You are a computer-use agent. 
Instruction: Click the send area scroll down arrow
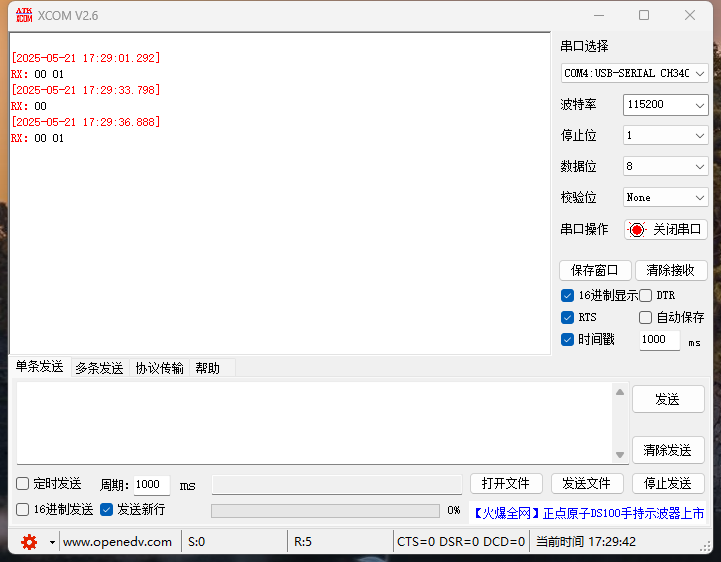[x=620, y=455]
